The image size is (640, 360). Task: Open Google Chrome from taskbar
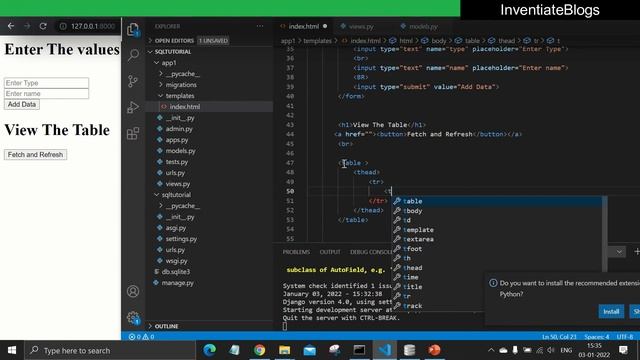pyautogui.click(x=260, y=350)
